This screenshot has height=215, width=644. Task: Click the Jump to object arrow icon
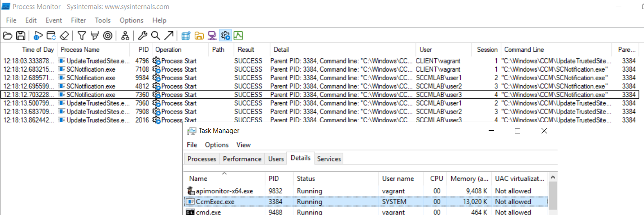[x=168, y=36]
